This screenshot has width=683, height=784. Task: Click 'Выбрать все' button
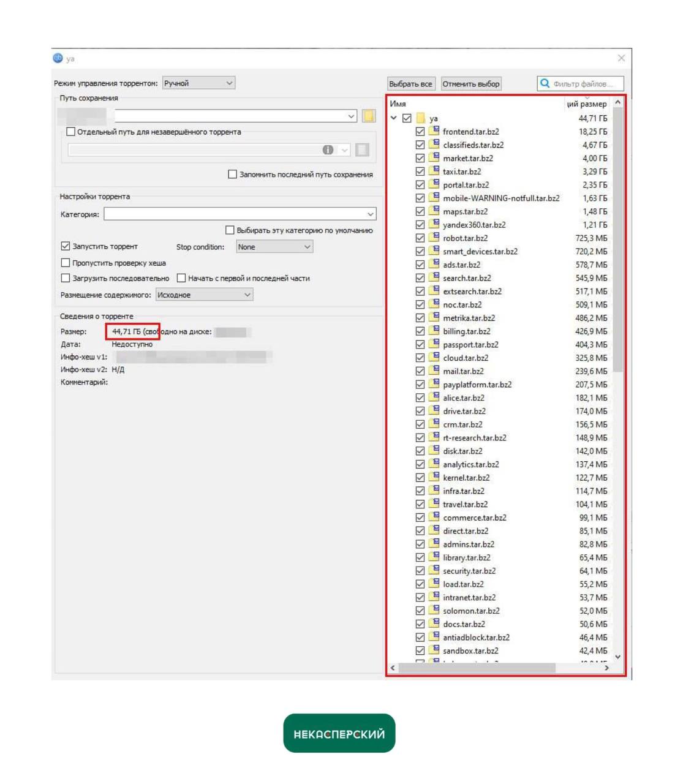[x=410, y=84]
